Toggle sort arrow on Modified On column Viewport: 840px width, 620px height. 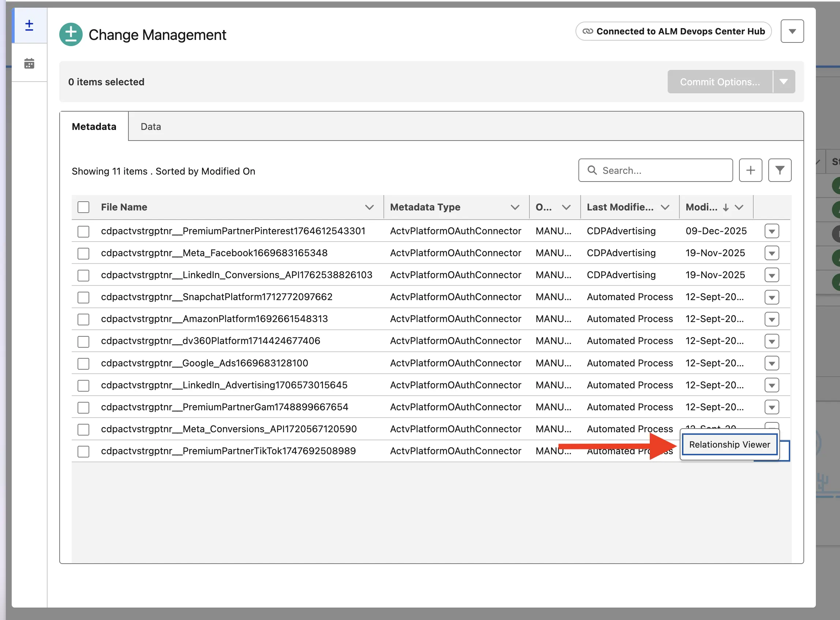point(725,207)
